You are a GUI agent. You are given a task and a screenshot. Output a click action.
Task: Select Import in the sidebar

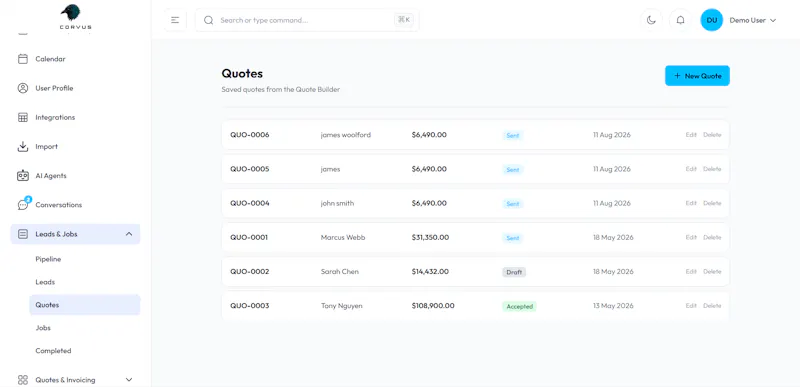75,147
